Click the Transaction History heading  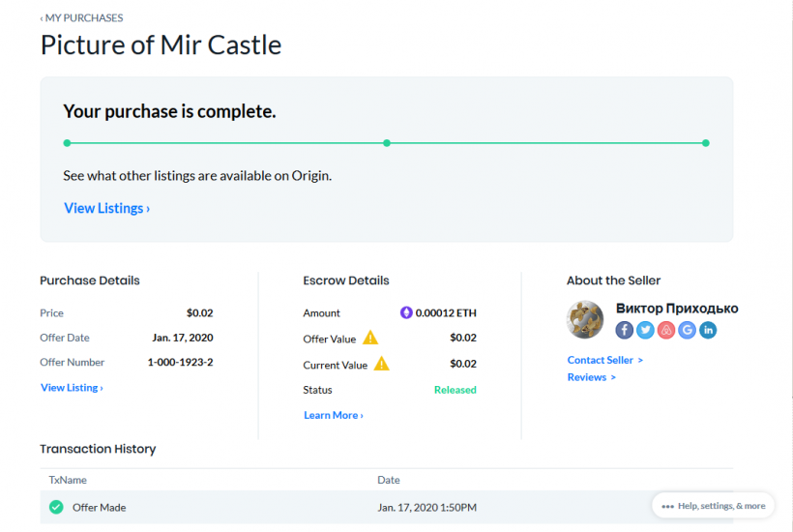point(98,449)
